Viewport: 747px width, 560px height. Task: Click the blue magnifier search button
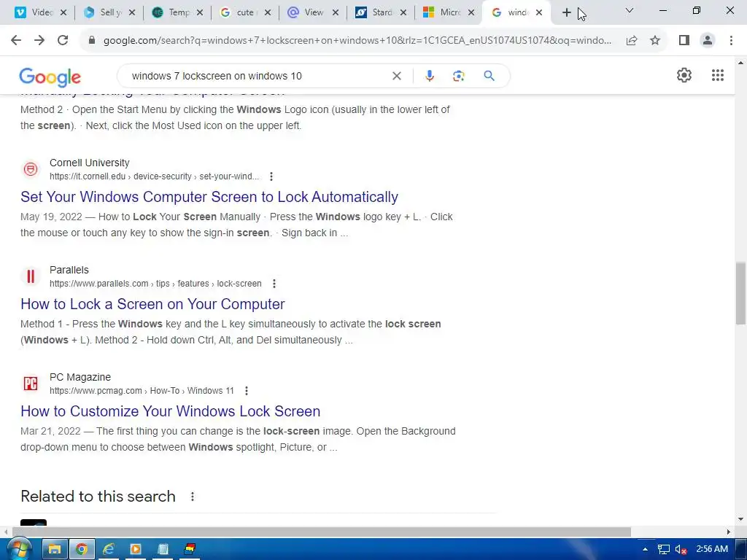point(489,76)
